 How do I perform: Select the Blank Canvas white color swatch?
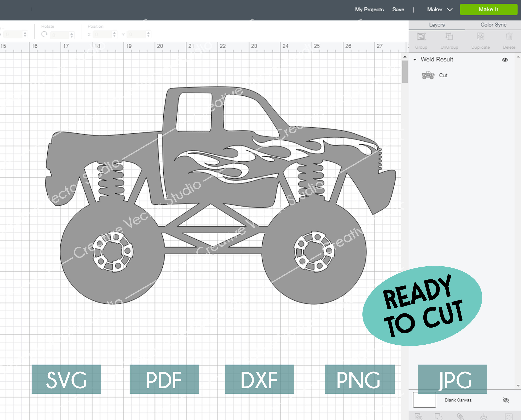coord(424,400)
